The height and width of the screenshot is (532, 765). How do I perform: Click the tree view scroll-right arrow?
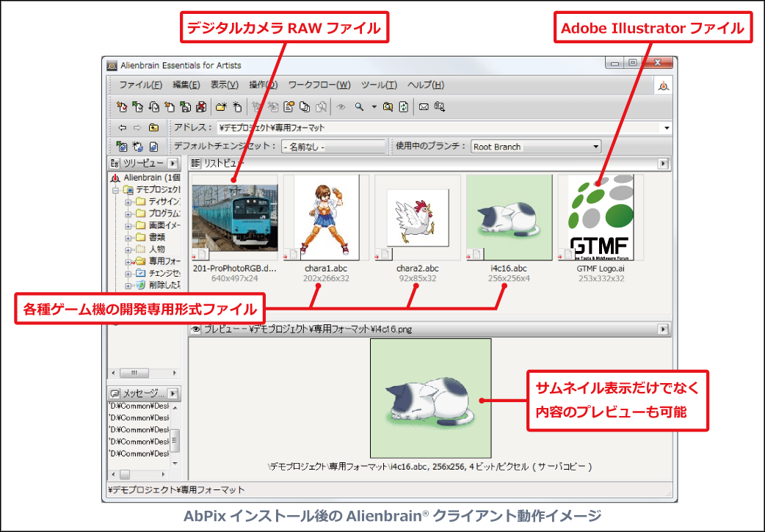click(x=175, y=373)
